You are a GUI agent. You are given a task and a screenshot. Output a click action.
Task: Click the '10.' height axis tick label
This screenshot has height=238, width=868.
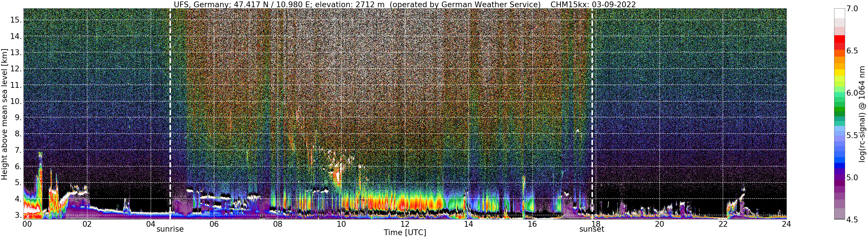coord(16,101)
